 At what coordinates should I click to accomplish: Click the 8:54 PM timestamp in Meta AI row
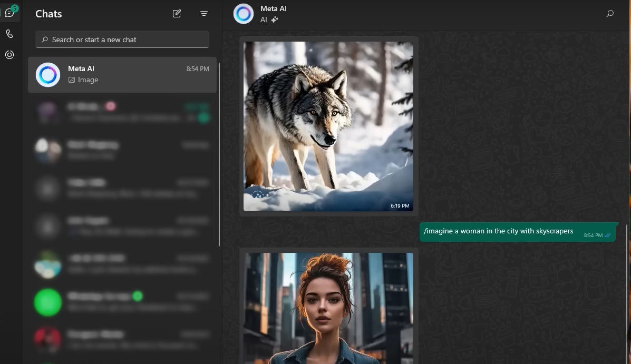[x=198, y=69]
